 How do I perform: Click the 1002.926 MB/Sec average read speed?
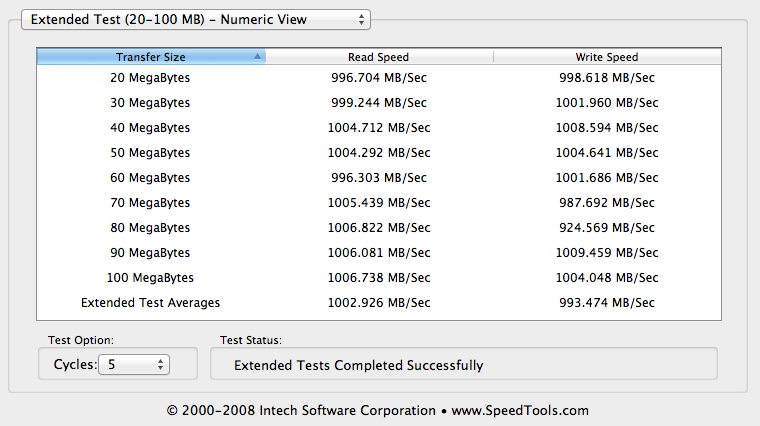pos(378,302)
